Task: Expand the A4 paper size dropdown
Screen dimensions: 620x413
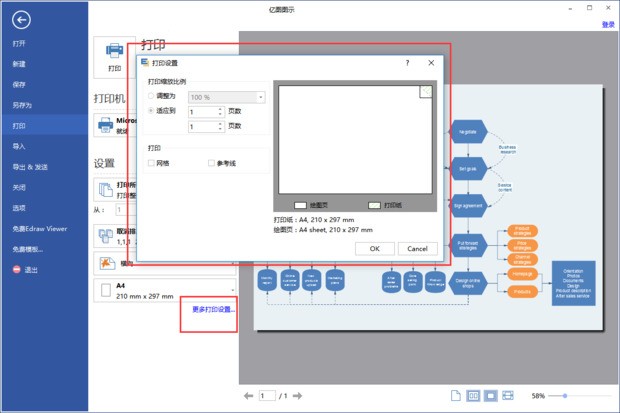Action: [232, 290]
